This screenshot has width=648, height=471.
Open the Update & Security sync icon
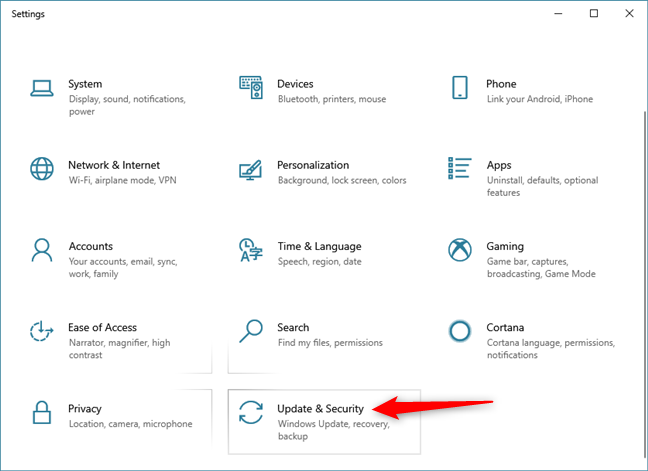[250, 411]
